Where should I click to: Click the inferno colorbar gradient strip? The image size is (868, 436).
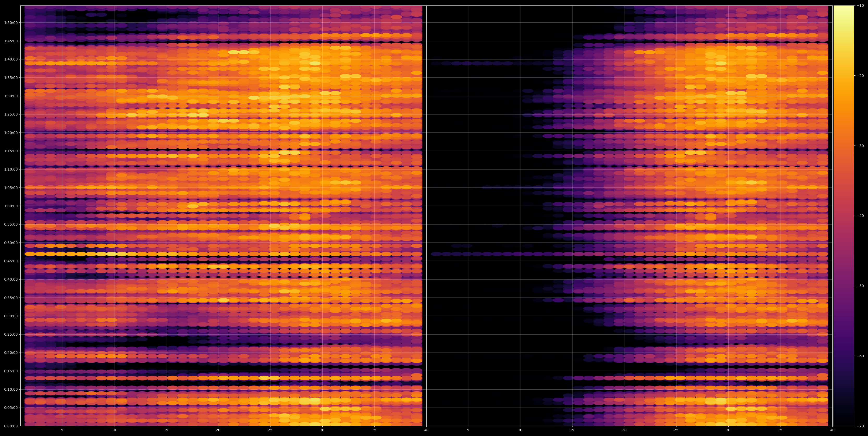click(x=844, y=216)
